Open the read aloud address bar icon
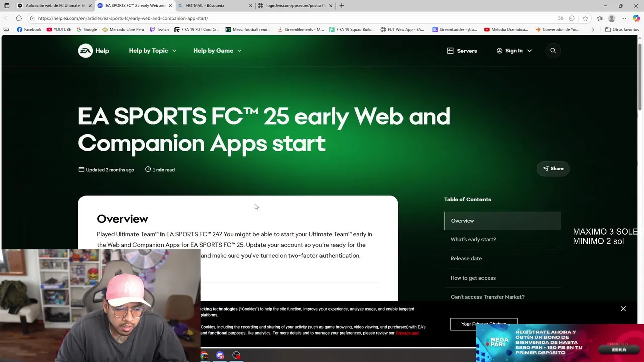 (x=561, y=18)
